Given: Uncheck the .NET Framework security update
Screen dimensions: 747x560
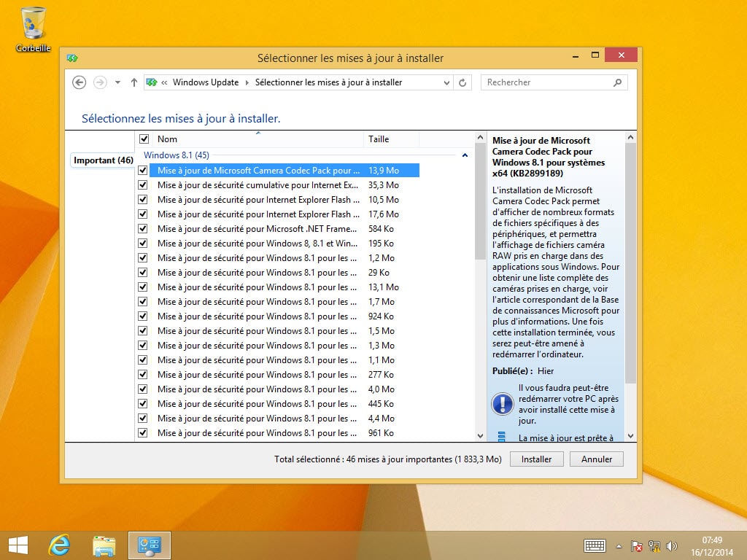Looking at the screenshot, I should [x=142, y=228].
